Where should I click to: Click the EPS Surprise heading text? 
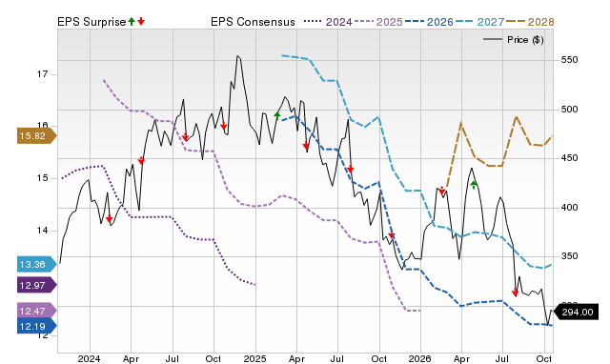91,22
